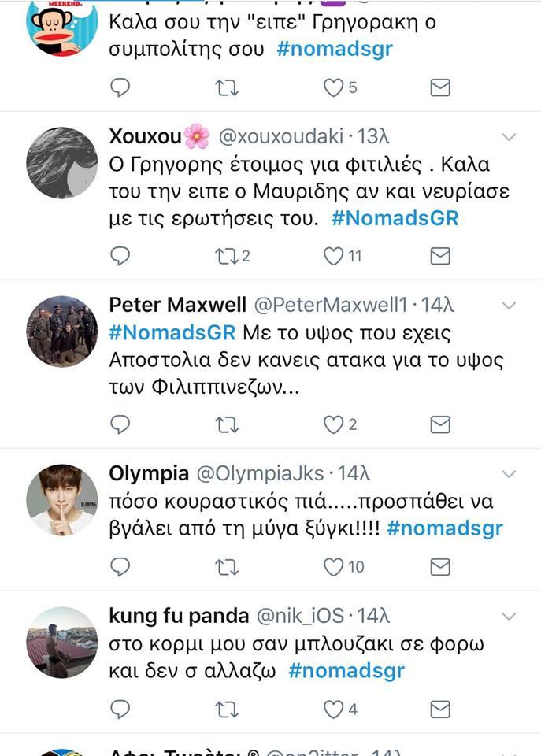Like Olympia's tweet with 10 likes
Screen dimensions: 541x756
[334, 567]
